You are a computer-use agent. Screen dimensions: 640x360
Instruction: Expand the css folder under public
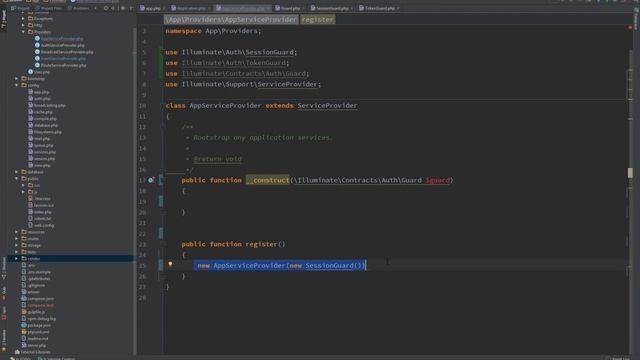pyautogui.click(x=23, y=185)
